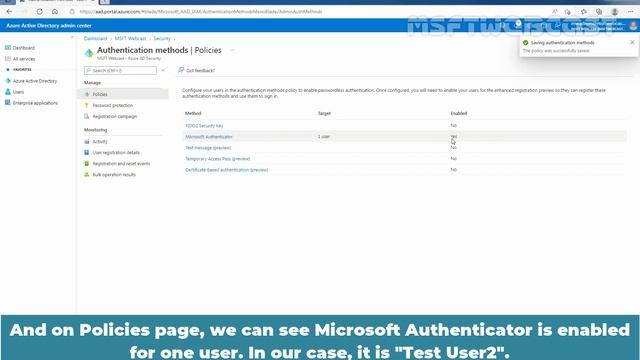Image resolution: width=640 pixels, height=360 pixels.
Task: Open Activity under Monitoring
Action: click(x=100, y=142)
